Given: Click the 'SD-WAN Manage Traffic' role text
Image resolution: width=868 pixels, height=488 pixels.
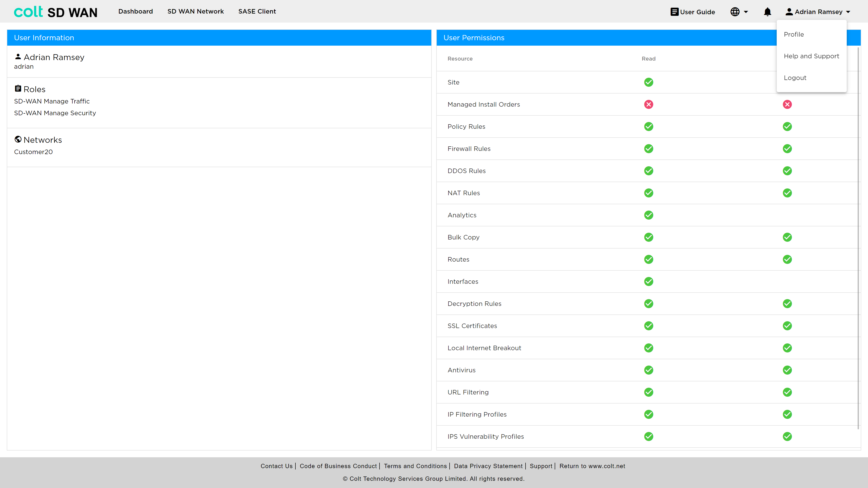Looking at the screenshot, I should tap(52, 101).
